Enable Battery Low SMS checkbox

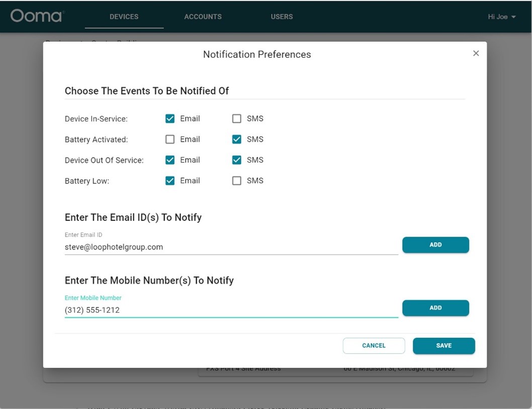tap(236, 180)
